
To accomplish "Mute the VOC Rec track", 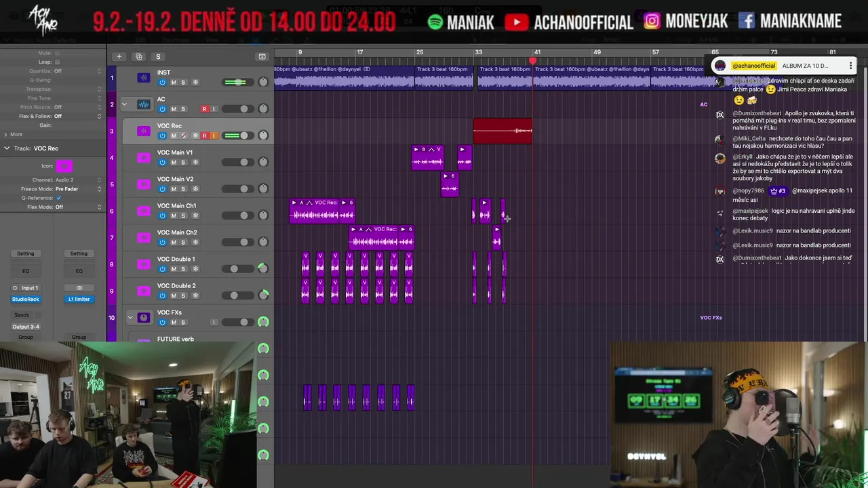I will point(174,136).
